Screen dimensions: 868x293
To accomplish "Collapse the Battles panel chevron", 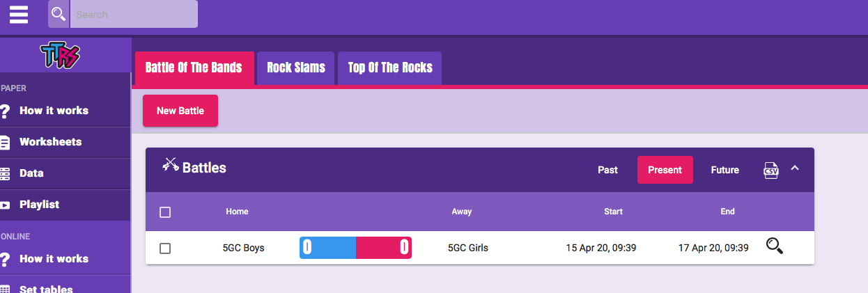I will [795, 168].
